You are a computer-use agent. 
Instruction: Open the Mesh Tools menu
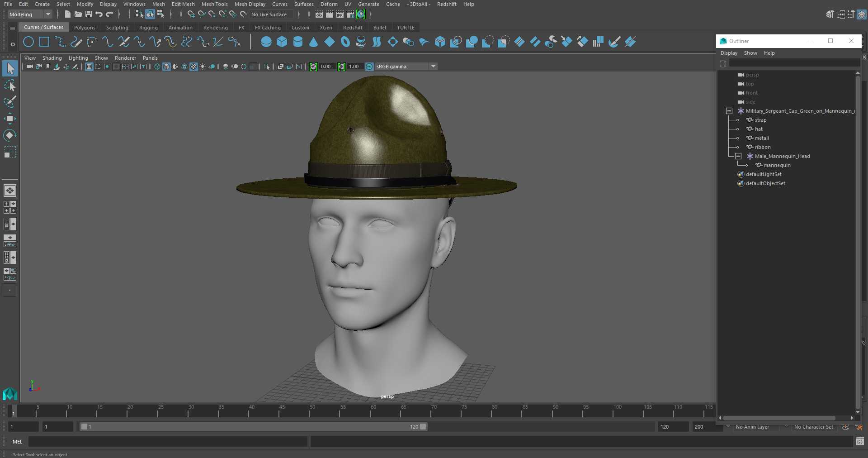coord(214,4)
